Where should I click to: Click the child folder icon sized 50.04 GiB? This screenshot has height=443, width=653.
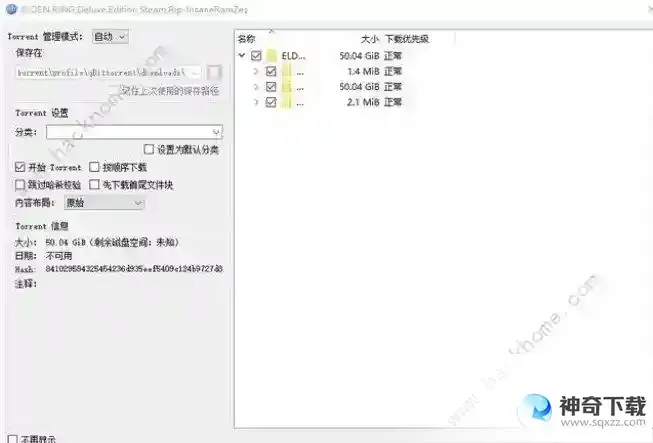point(286,87)
